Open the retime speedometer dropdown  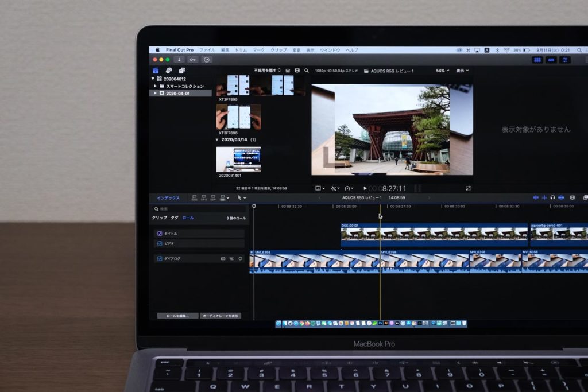click(349, 188)
